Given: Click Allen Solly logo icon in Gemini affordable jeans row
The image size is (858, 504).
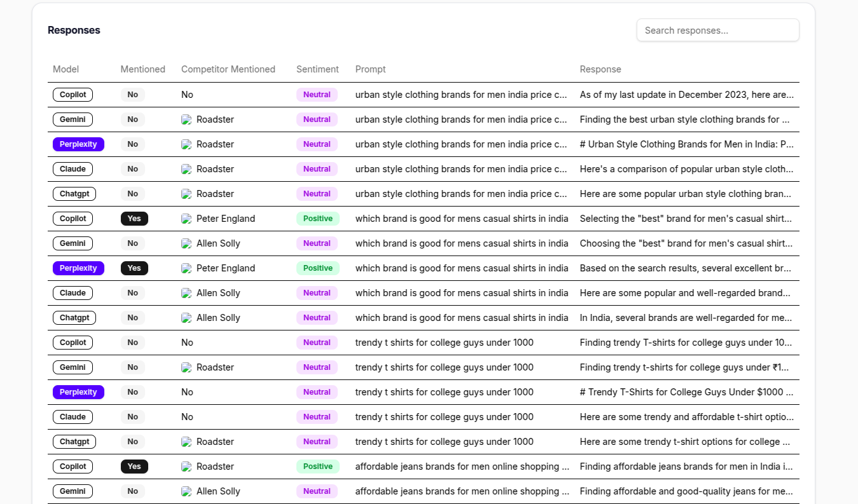Looking at the screenshot, I should (186, 491).
